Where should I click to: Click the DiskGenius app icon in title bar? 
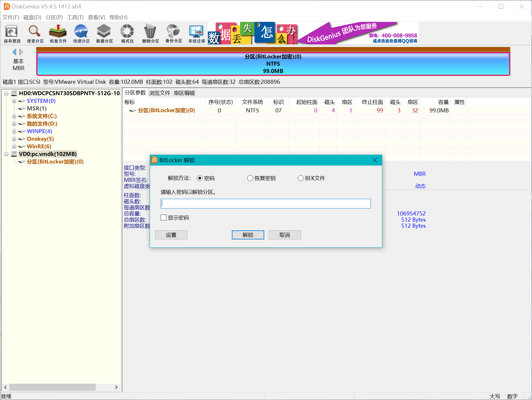(7, 6)
